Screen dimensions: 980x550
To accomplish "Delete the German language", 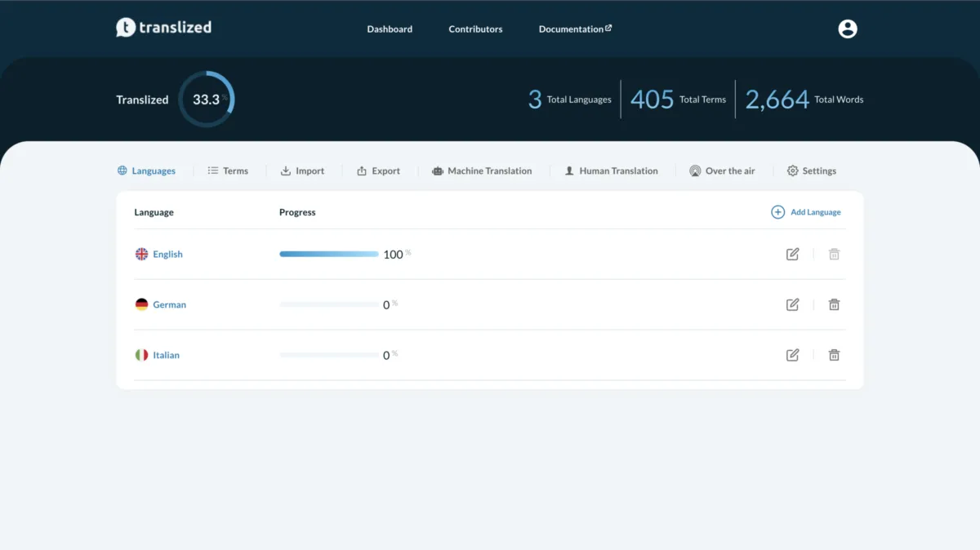I will 834,304.
